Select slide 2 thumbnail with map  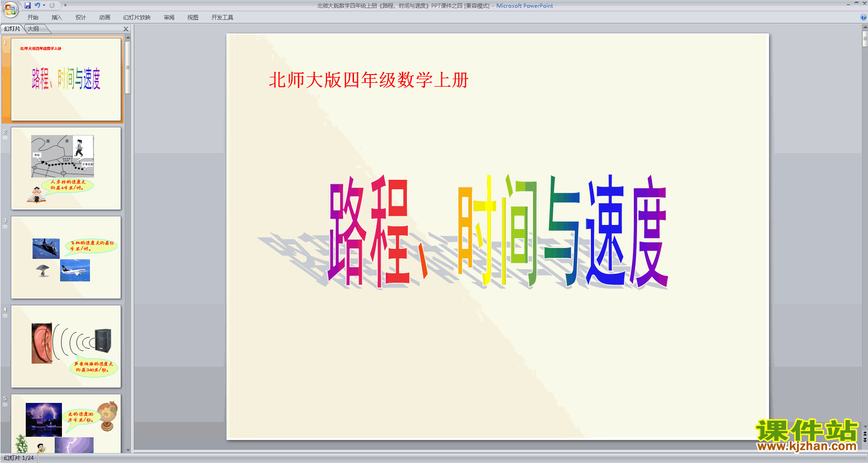(66, 168)
